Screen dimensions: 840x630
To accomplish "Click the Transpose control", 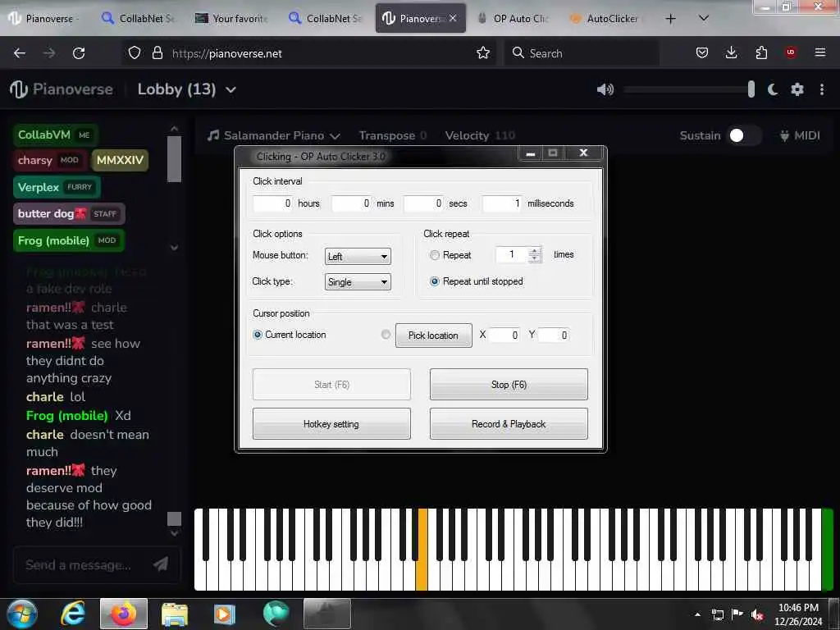I will [392, 135].
